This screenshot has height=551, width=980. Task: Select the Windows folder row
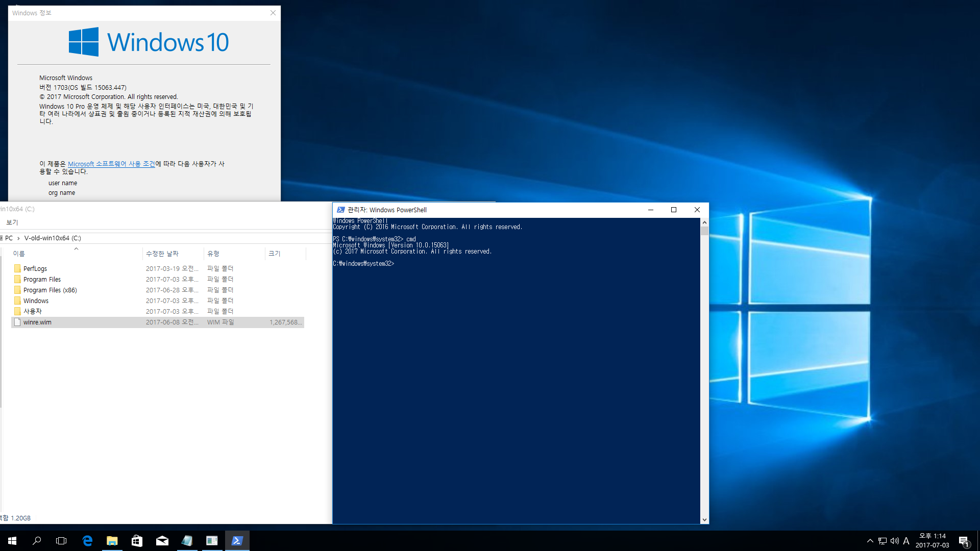[158, 300]
